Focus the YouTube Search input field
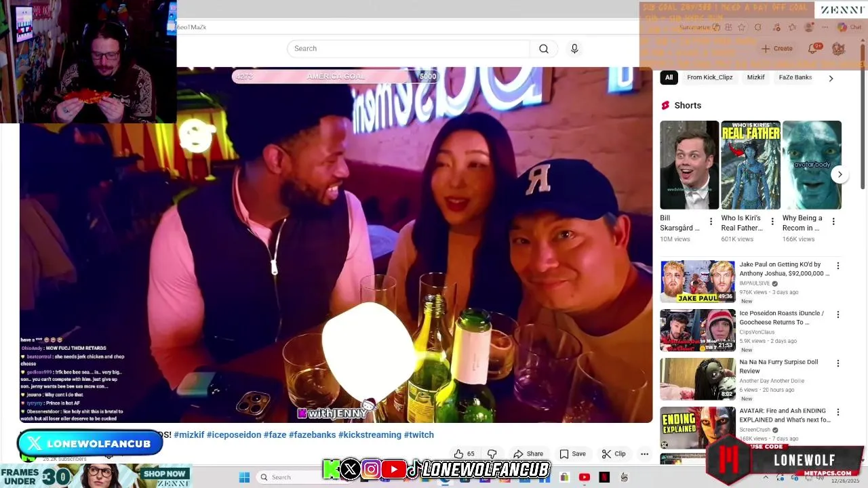Screen dimensions: 868x488 tap(408, 49)
